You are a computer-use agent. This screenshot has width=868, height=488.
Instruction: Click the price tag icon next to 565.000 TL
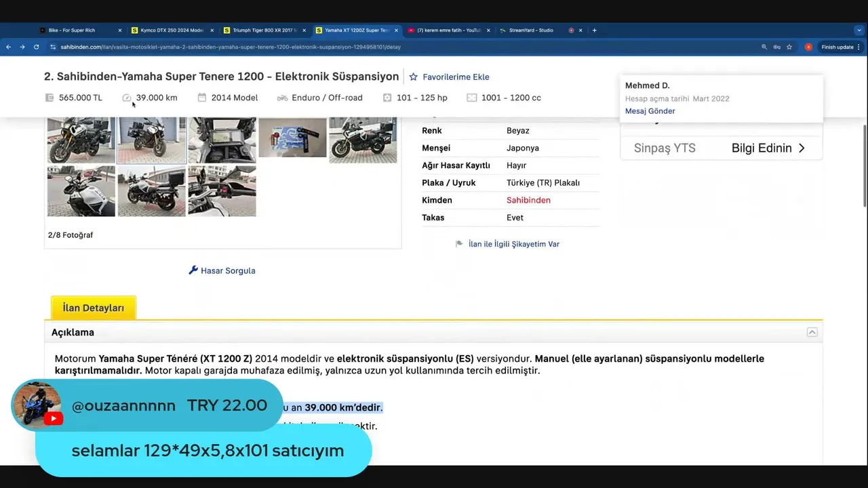coord(50,98)
